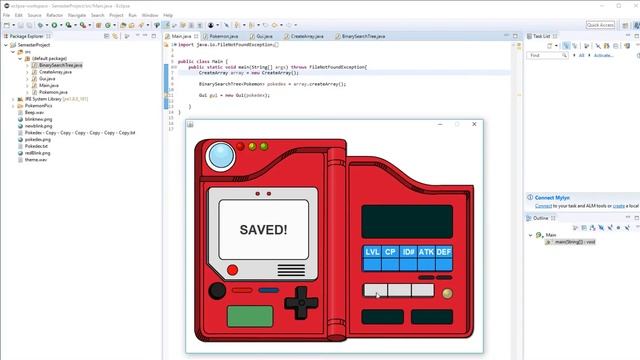Open the File menu

[6, 15]
